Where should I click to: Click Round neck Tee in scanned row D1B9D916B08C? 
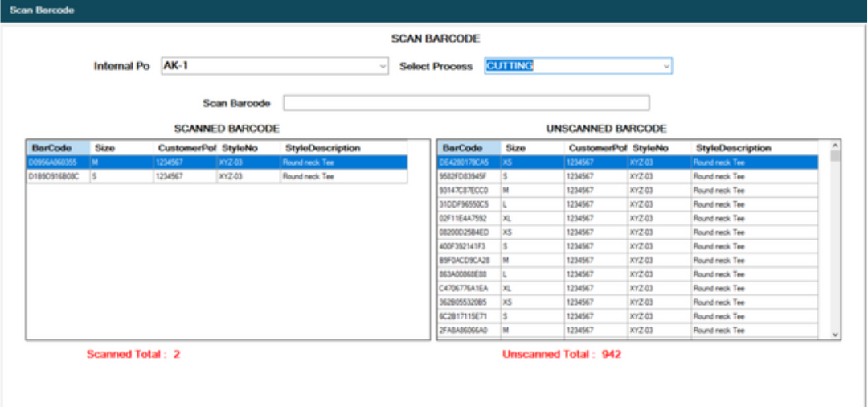coord(344,177)
